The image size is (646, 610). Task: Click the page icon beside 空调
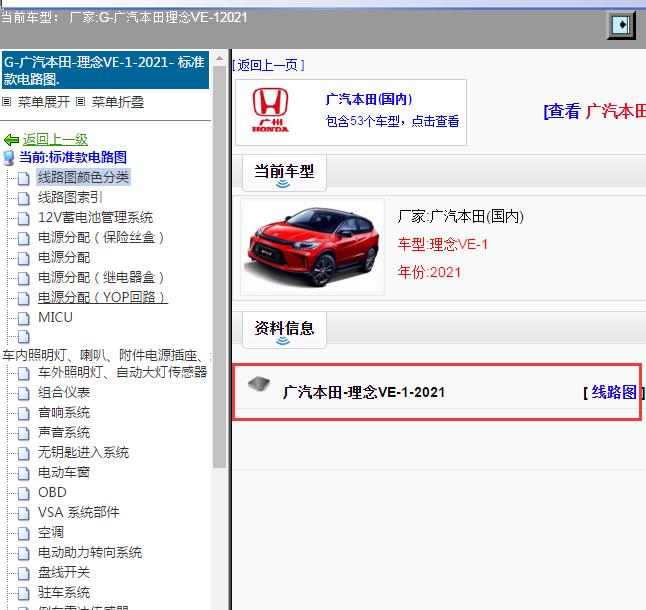click(24, 533)
